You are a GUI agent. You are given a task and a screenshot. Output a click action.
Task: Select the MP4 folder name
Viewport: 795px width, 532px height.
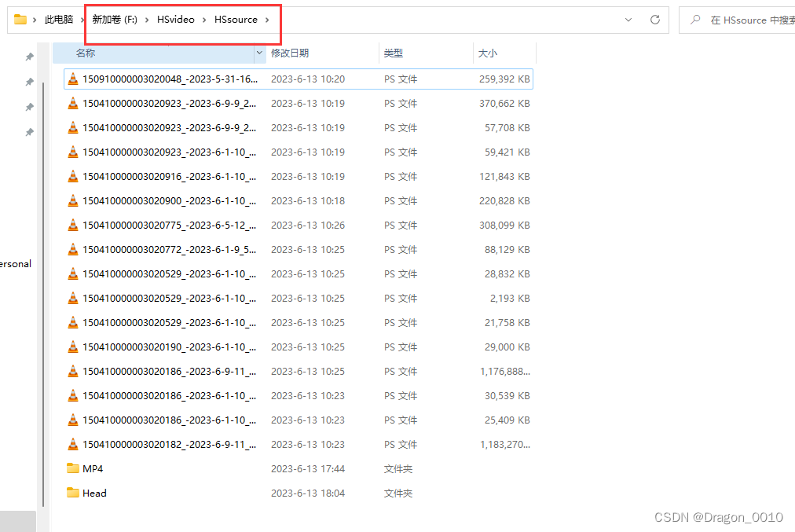coord(93,468)
